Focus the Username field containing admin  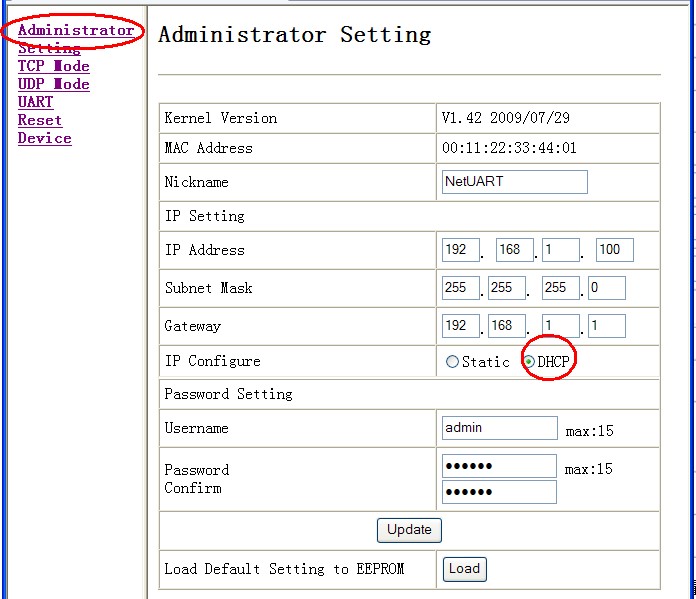click(x=499, y=428)
